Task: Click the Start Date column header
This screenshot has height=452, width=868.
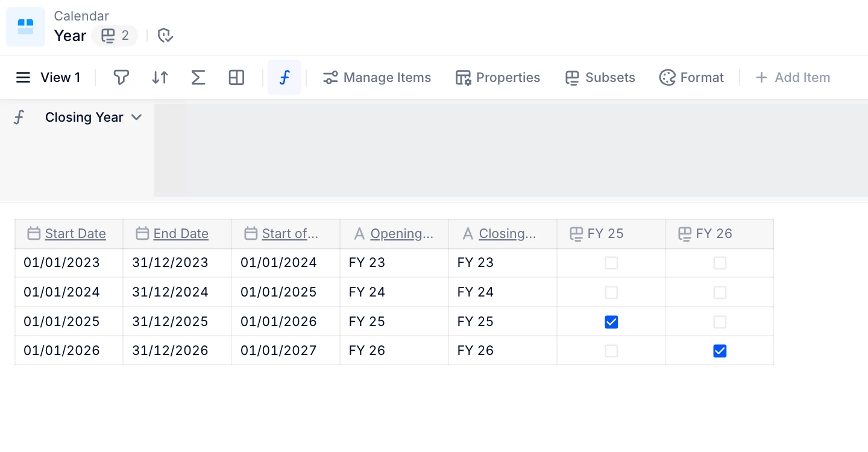Action: (x=75, y=234)
